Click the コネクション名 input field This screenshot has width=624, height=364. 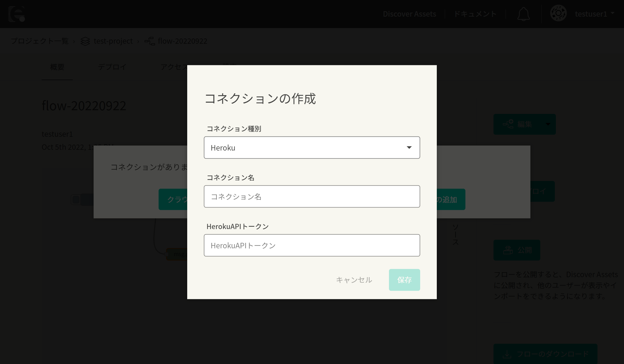point(312,196)
